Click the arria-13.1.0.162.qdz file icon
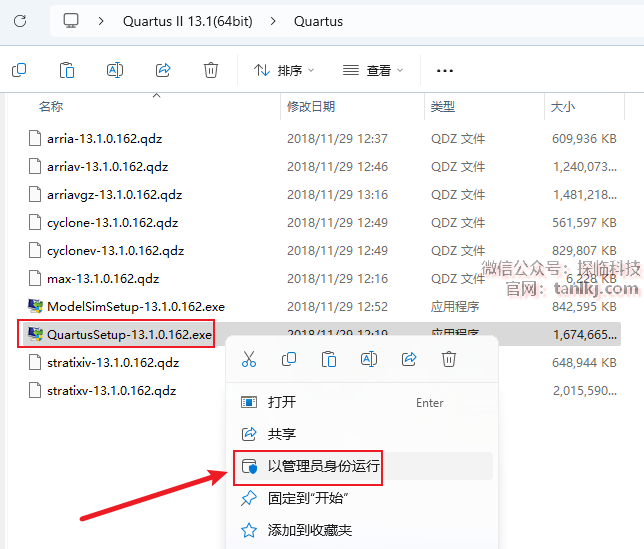The image size is (644, 549). [x=35, y=138]
